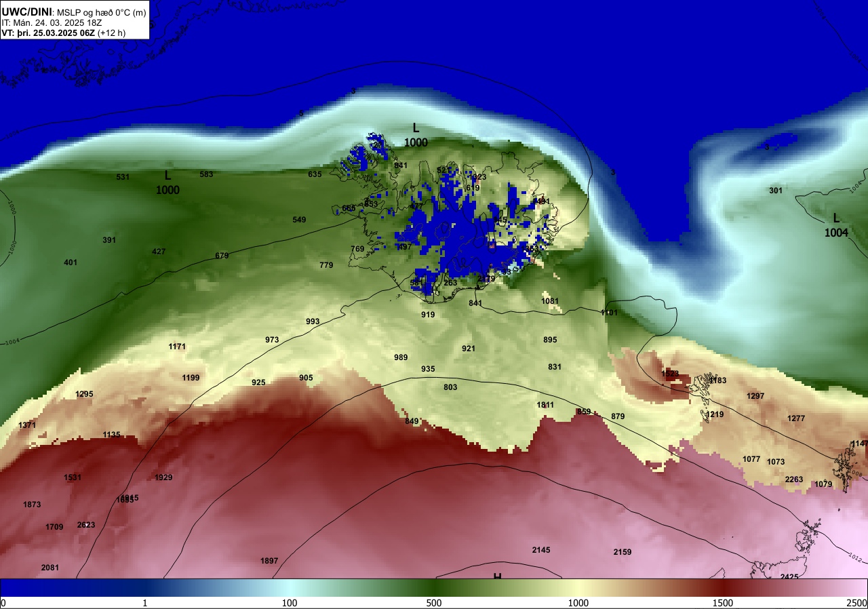Click the 1811 height value

[545, 405]
